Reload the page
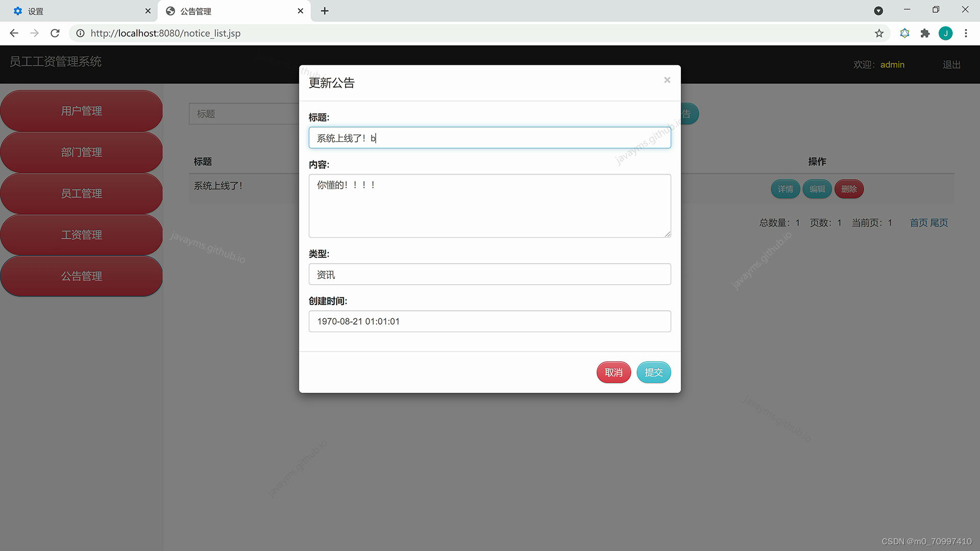 [55, 33]
